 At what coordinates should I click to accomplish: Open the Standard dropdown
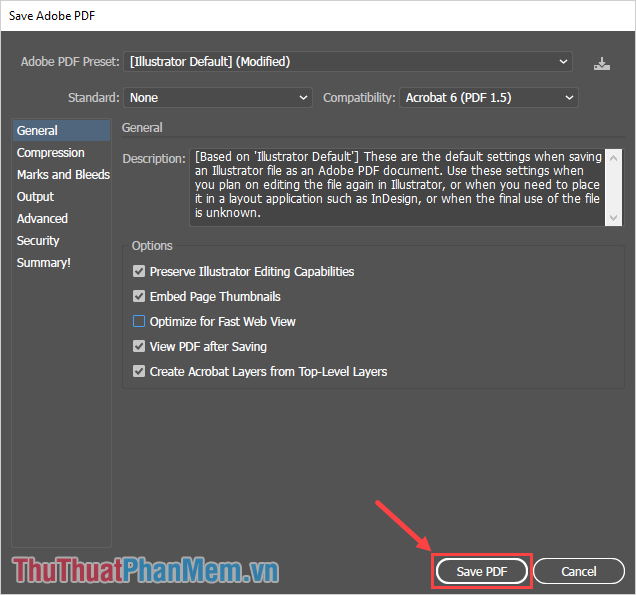tap(218, 98)
